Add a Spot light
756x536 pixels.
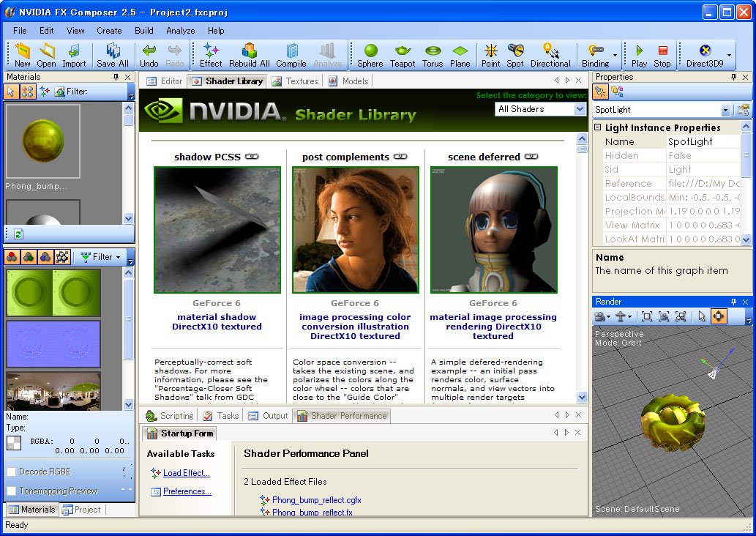515,51
